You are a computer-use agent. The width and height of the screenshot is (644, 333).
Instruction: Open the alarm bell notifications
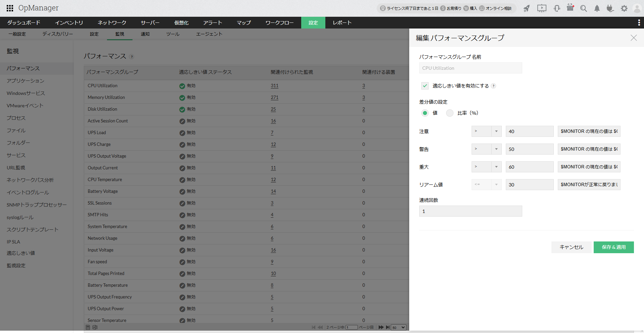pos(597,8)
